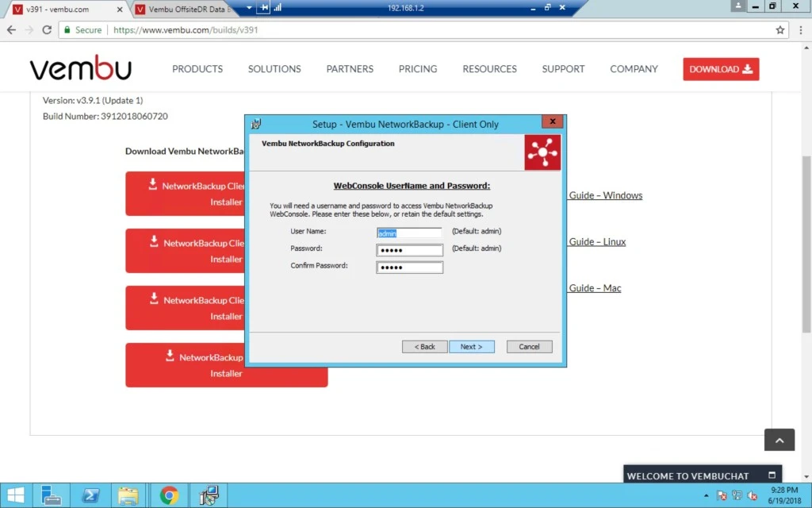
Task: Open the Server Manager taskbar icon
Action: (x=52, y=495)
